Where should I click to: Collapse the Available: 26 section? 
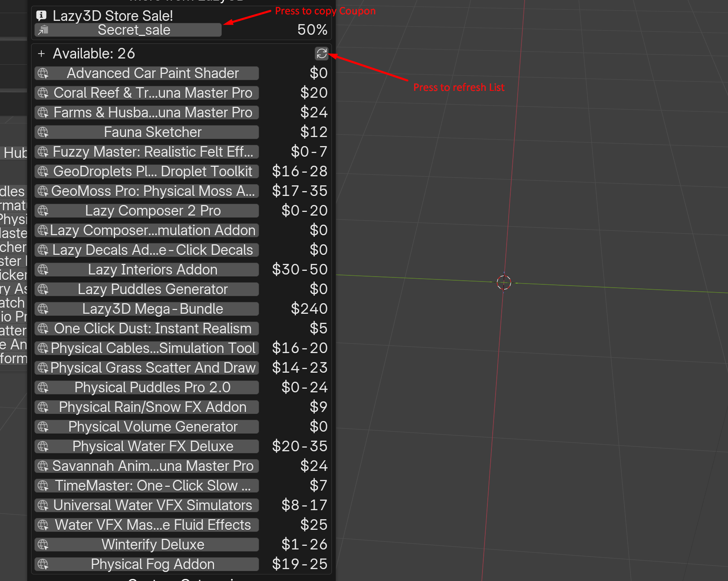[41, 54]
